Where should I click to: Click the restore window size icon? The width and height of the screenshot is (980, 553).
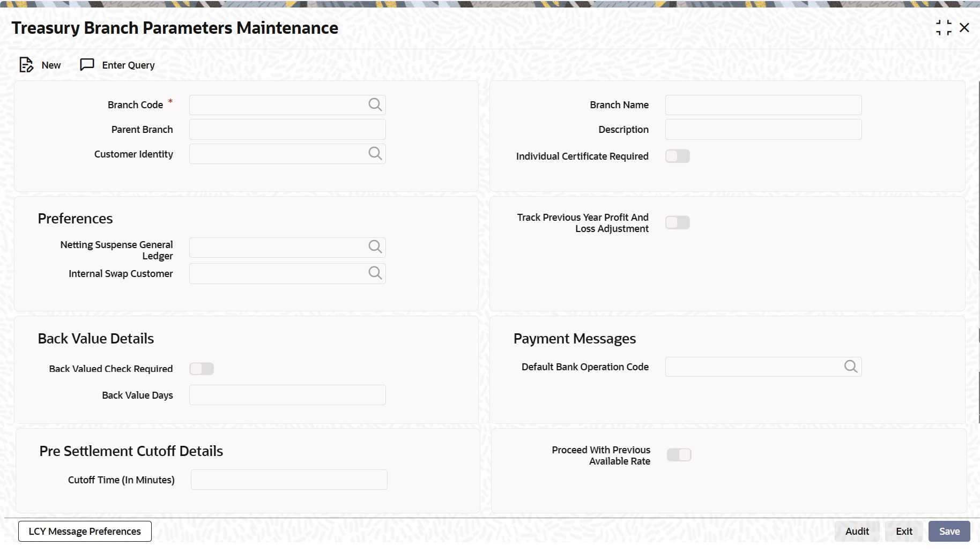[944, 27]
